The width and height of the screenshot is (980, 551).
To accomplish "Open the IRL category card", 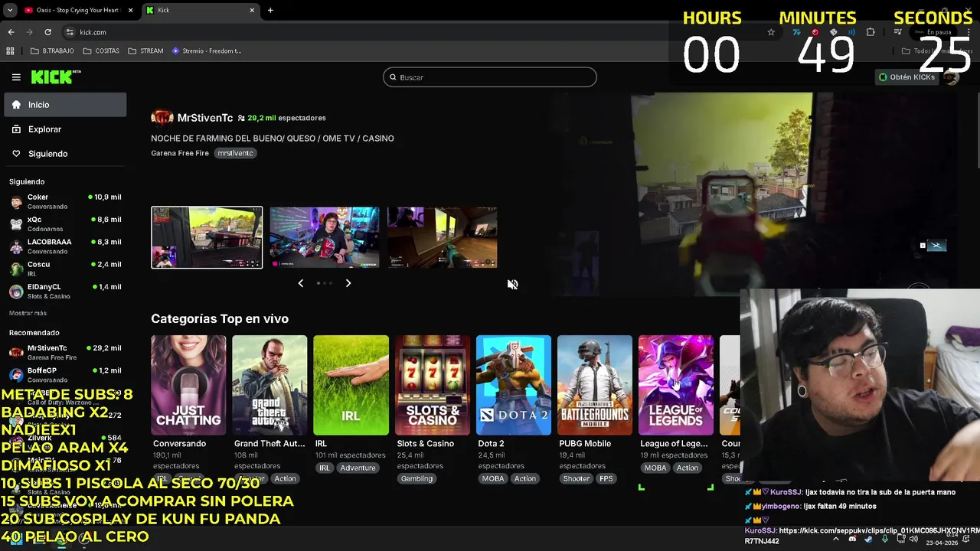I will [351, 385].
